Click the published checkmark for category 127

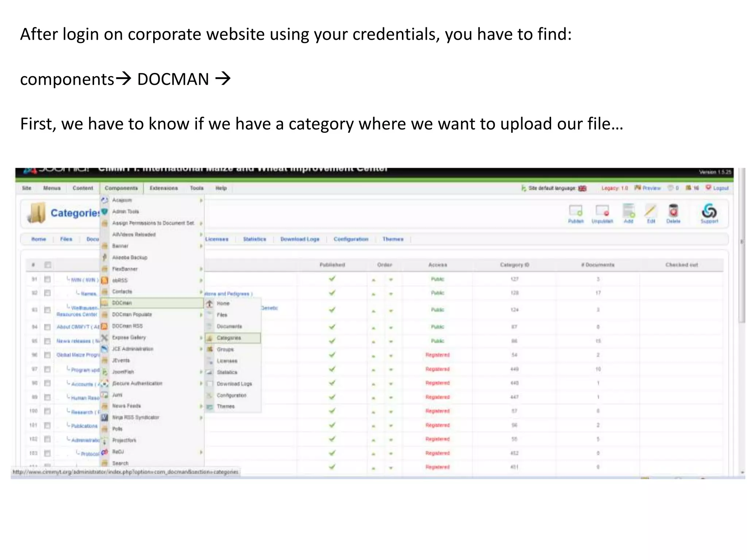click(332, 279)
